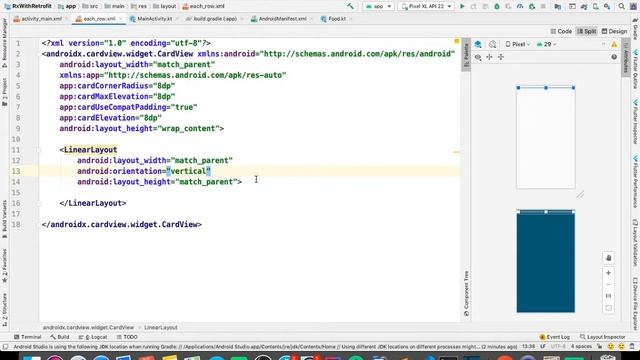Open the Layout Inspector
Screen dimensions: 640x360
(602, 337)
